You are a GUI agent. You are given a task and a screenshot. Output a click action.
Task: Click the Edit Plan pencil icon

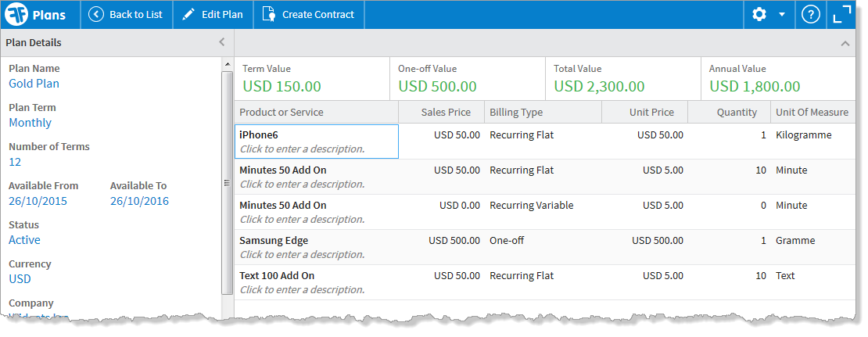pyautogui.click(x=188, y=14)
